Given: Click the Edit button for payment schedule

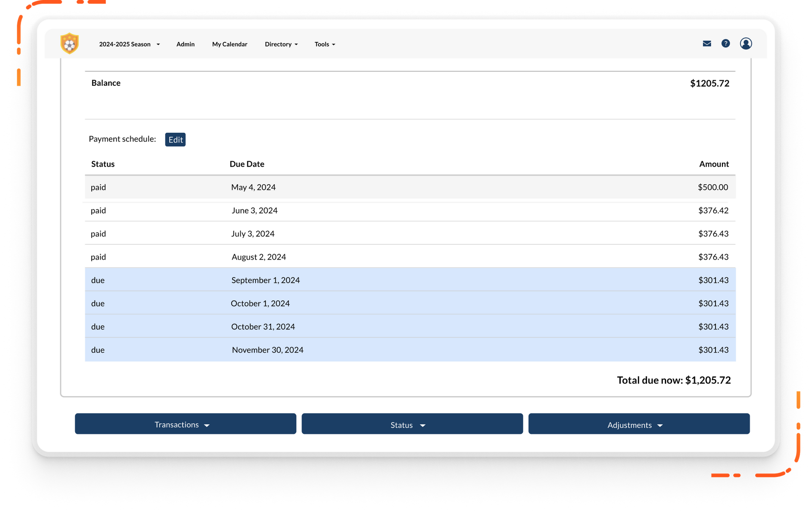Looking at the screenshot, I should pyautogui.click(x=176, y=139).
